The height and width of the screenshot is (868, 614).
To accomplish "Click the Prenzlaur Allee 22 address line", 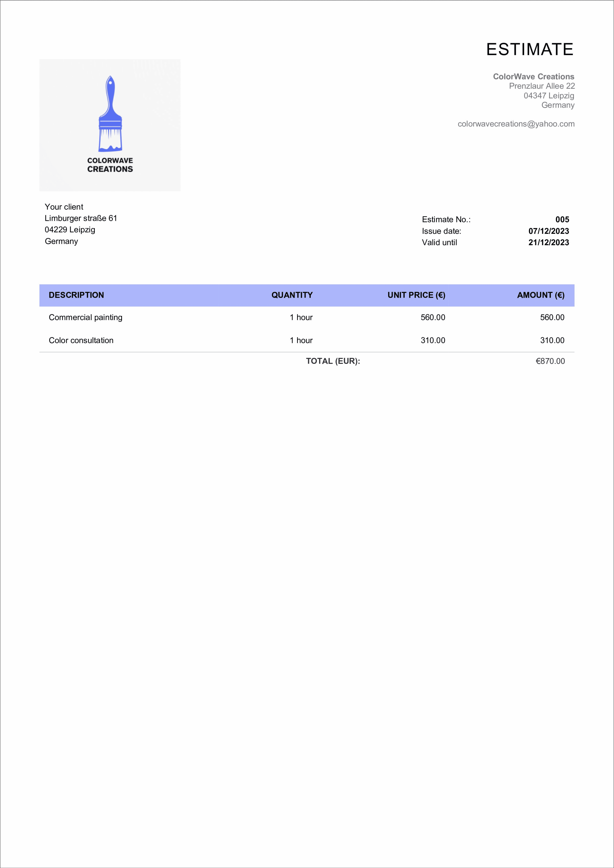I will (x=542, y=86).
